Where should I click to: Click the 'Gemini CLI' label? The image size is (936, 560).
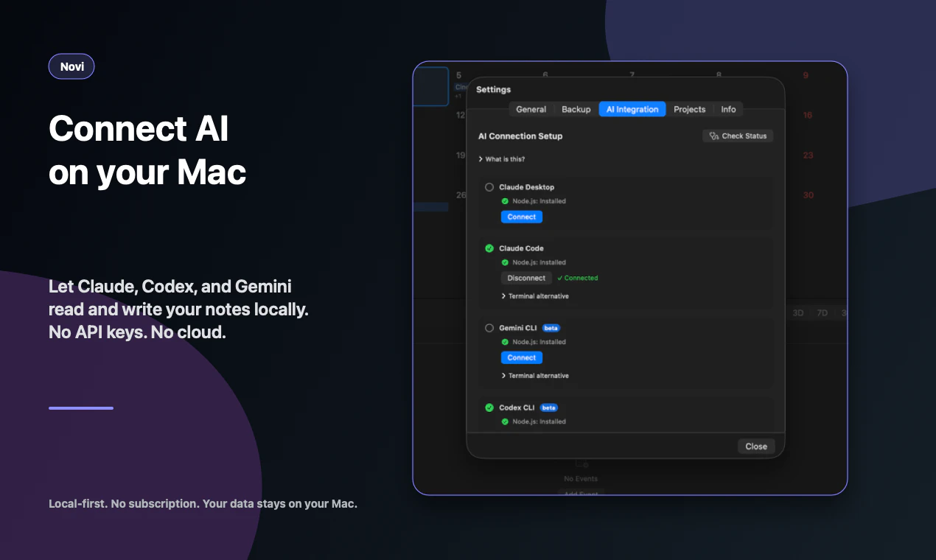click(x=518, y=328)
